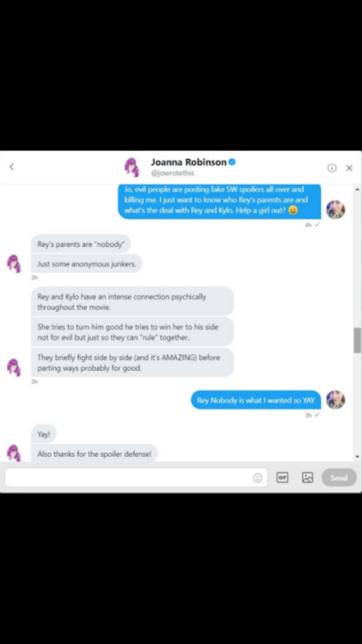
Task: Open the emoji picker in message box
Action: point(258,477)
